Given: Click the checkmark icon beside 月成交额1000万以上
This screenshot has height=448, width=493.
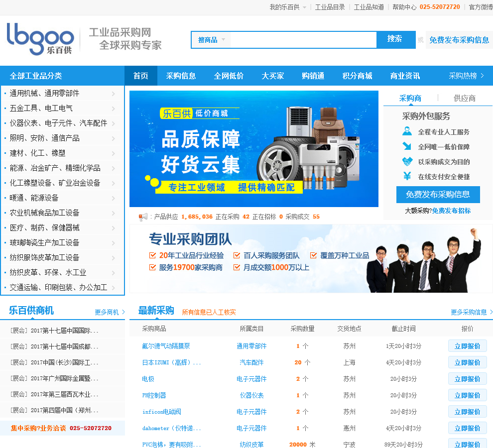Looking at the screenshot, I should click(x=237, y=267).
